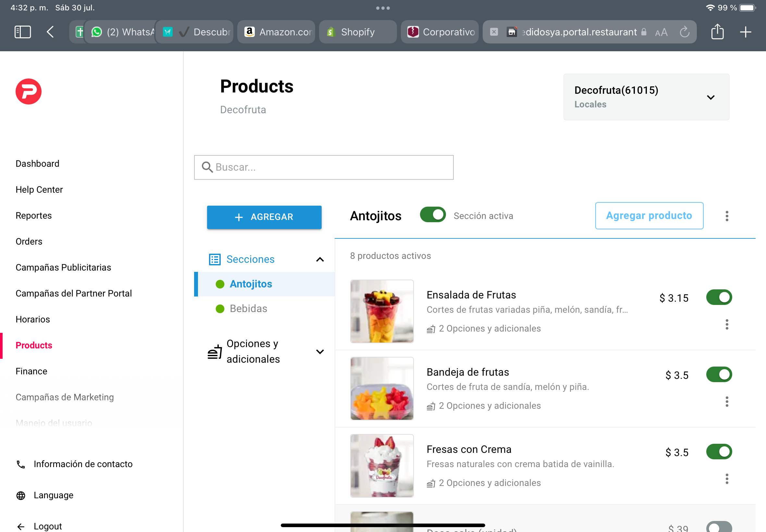Click the Agregar producto button
766x532 pixels.
click(649, 216)
